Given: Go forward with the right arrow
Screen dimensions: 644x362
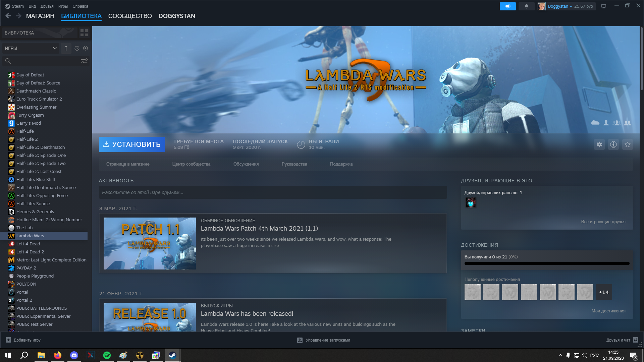Looking at the screenshot, I should pyautogui.click(x=19, y=16).
